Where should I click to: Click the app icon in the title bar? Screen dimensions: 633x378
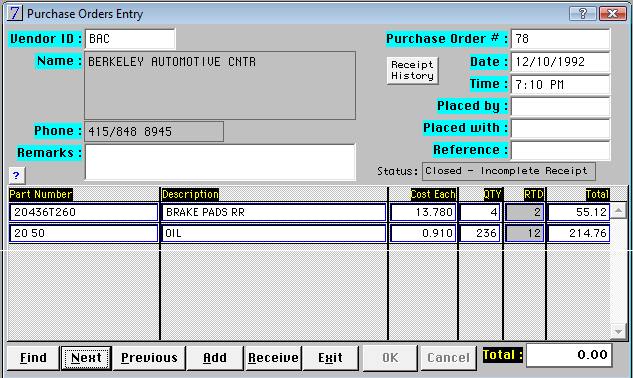point(15,13)
